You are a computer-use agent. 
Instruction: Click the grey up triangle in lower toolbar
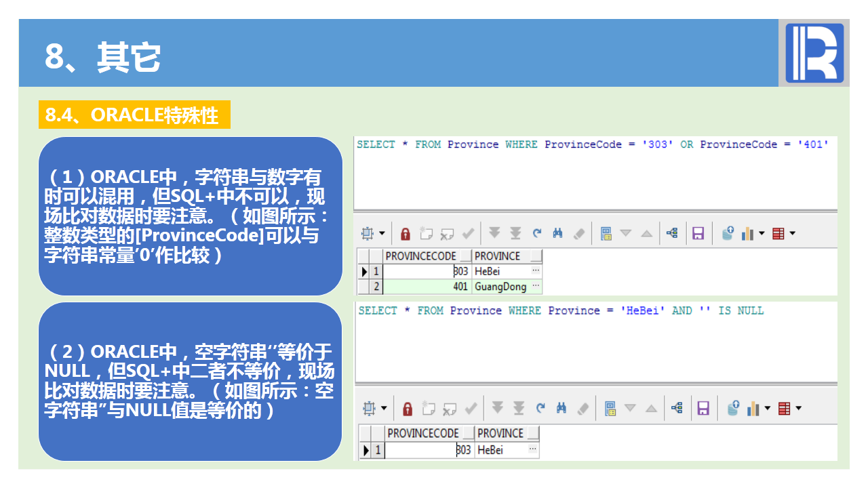tap(651, 408)
